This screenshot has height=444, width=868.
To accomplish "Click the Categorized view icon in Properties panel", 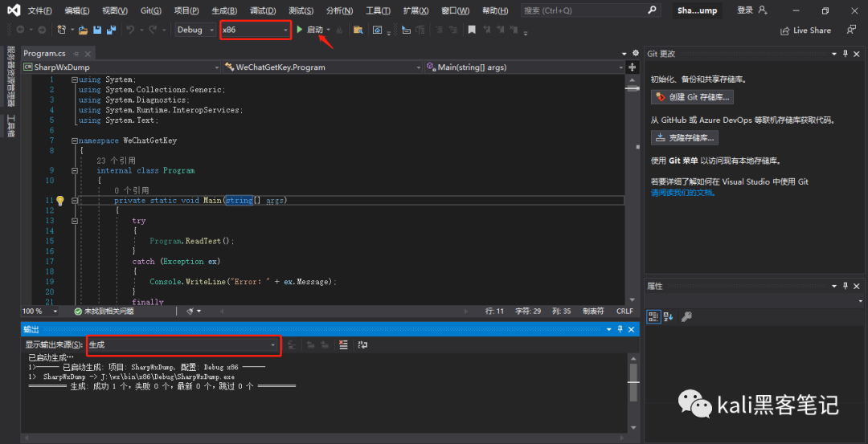I will click(653, 317).
